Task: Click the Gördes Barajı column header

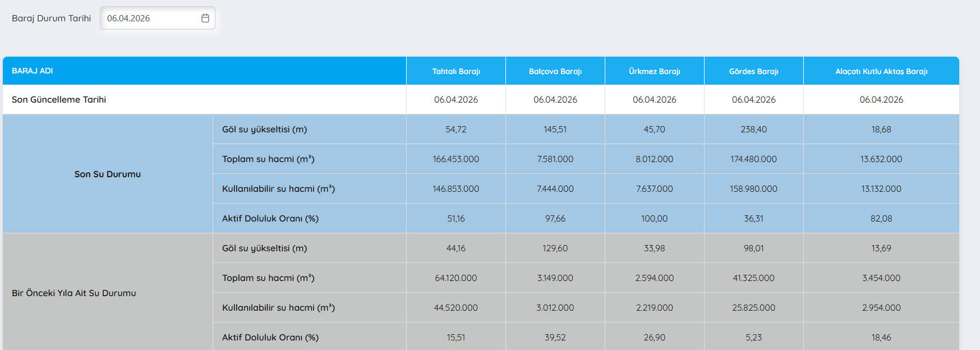Action: point(753,71)
